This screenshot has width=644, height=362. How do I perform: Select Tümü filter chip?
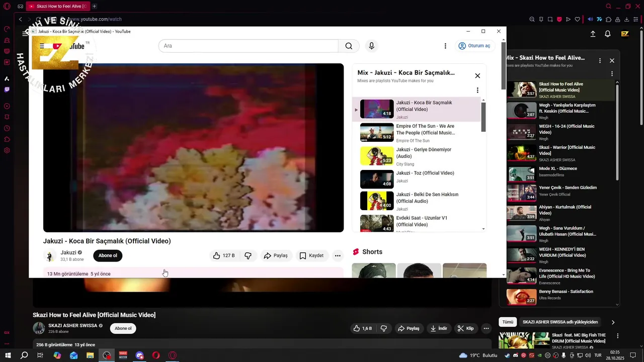tap(508, 322)
